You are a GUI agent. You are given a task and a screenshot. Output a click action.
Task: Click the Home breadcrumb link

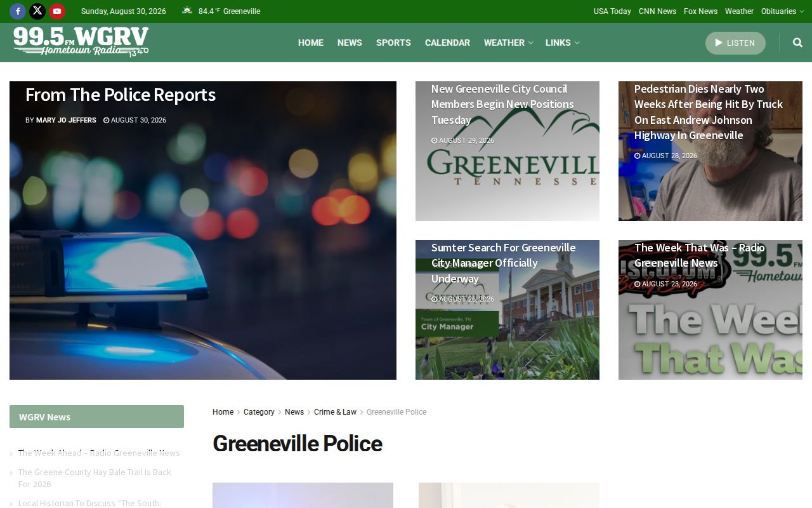point(223,412)
